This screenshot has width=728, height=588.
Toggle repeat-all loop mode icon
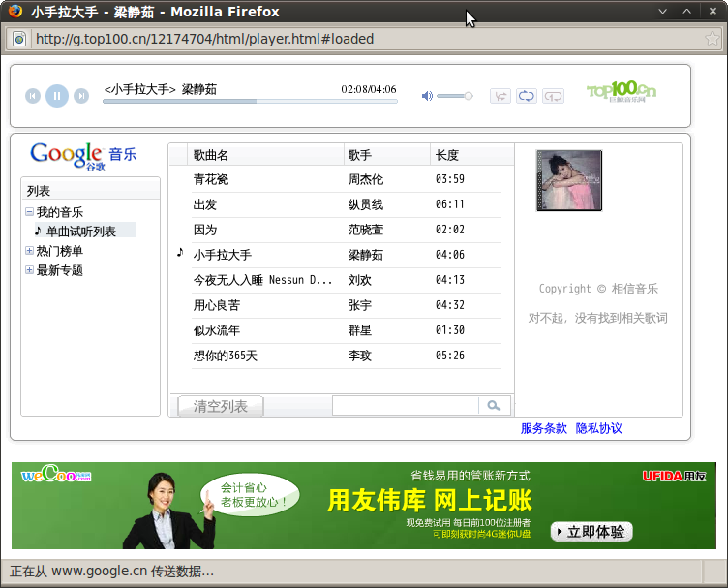tap(527, 96)
